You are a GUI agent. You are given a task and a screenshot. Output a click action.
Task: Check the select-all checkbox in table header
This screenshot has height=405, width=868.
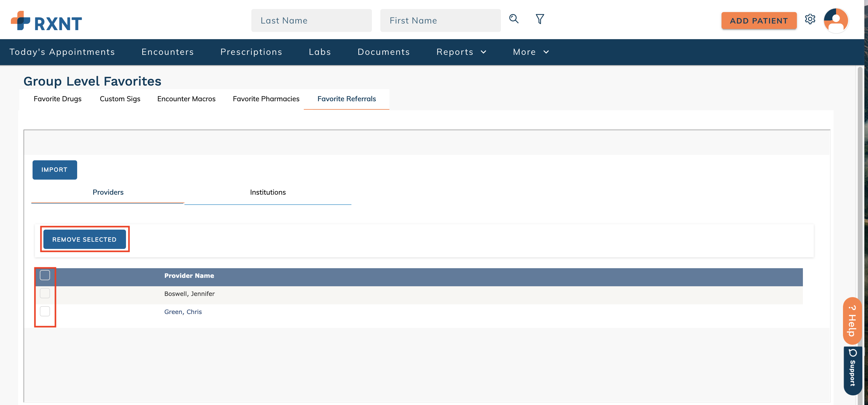click(45, 275)
